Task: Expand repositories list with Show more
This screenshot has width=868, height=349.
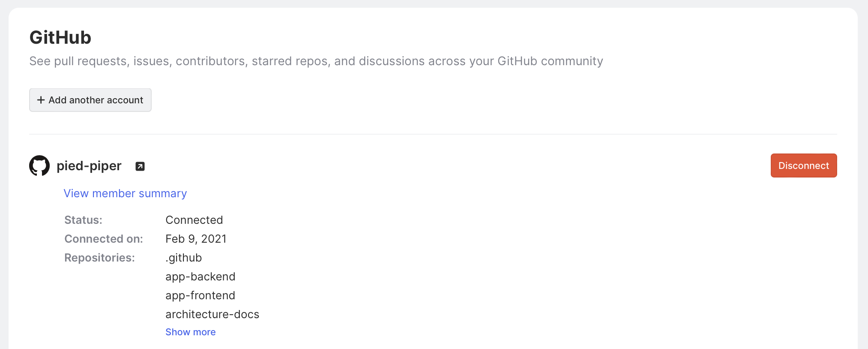Action: coord(190,332)
